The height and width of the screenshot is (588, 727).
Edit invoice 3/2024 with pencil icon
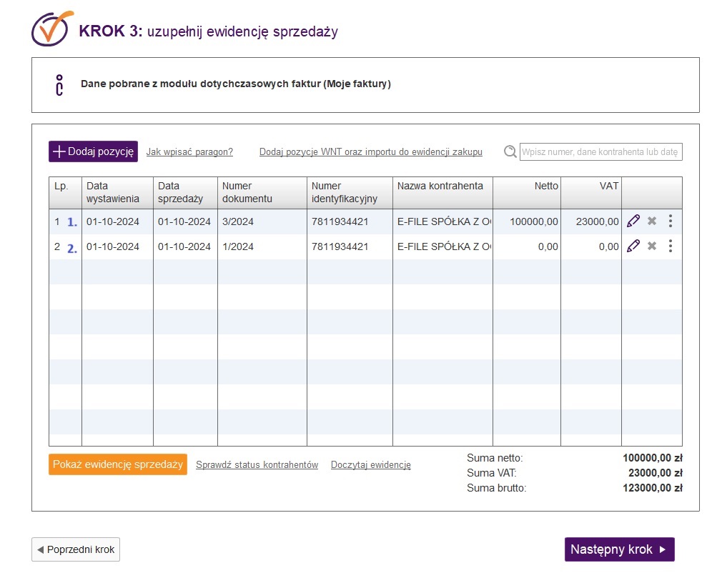point(633,221)
